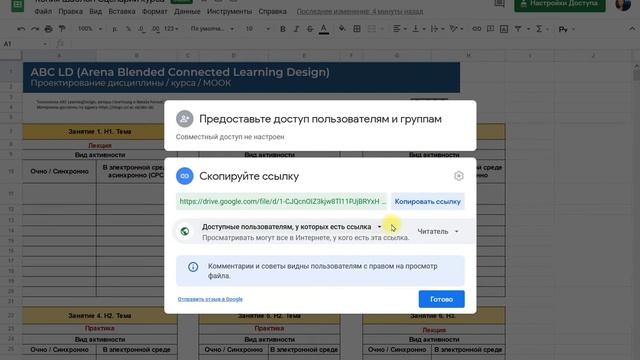Open the Файл menu
Screen dimensions: 640x360
[x=43, y=11]
